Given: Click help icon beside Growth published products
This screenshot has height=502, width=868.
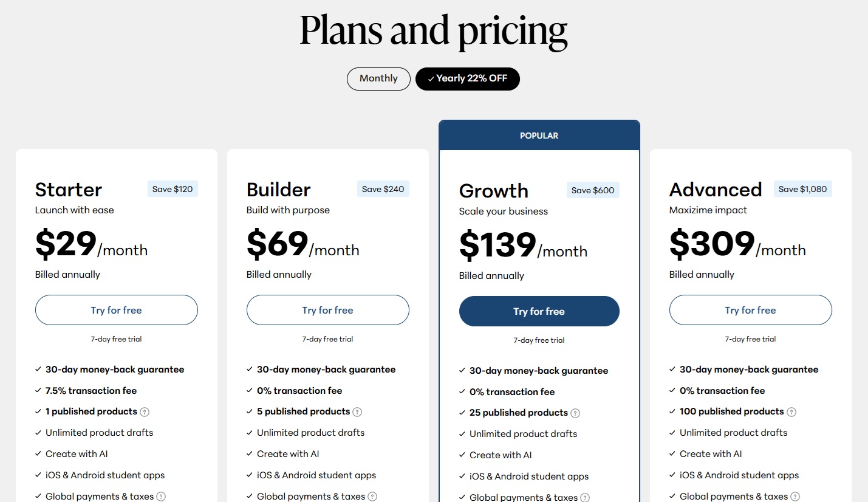Looking at the screenshot, I should tap(575, 413).
